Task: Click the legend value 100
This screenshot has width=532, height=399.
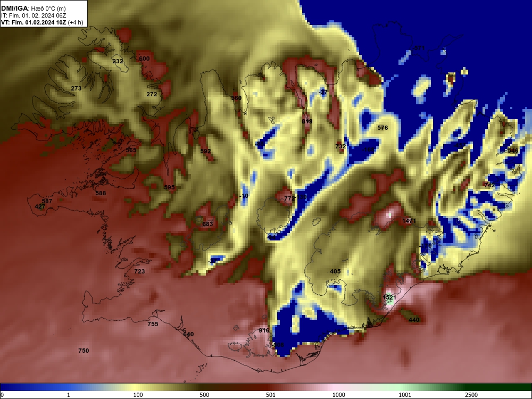Action: pyautogui.click(x=138, y=395)
